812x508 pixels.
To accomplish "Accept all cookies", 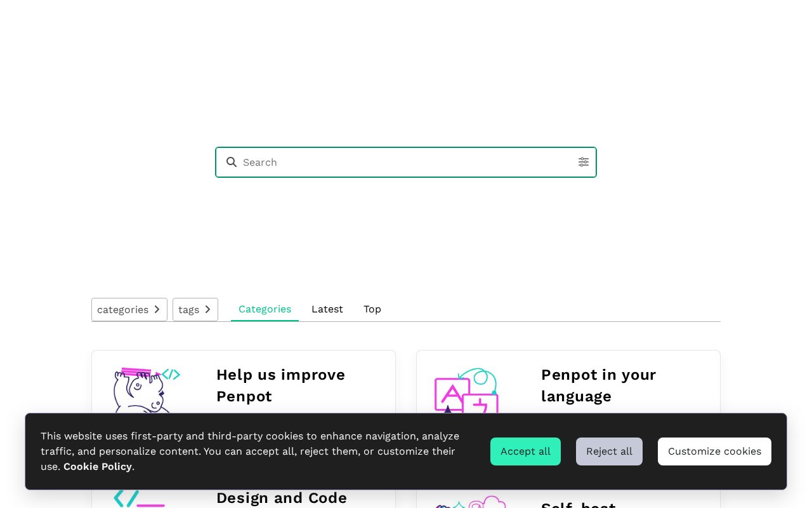I will [525, 451].
